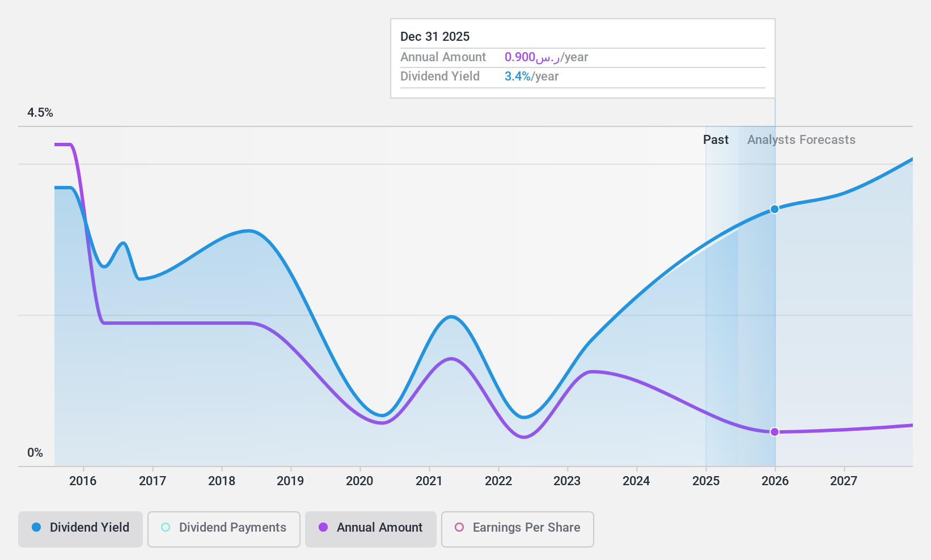Click the 4.5% y-axis label
Image resolution: width=931 pixels, height=560 pixels.
[x=40, y=113]
